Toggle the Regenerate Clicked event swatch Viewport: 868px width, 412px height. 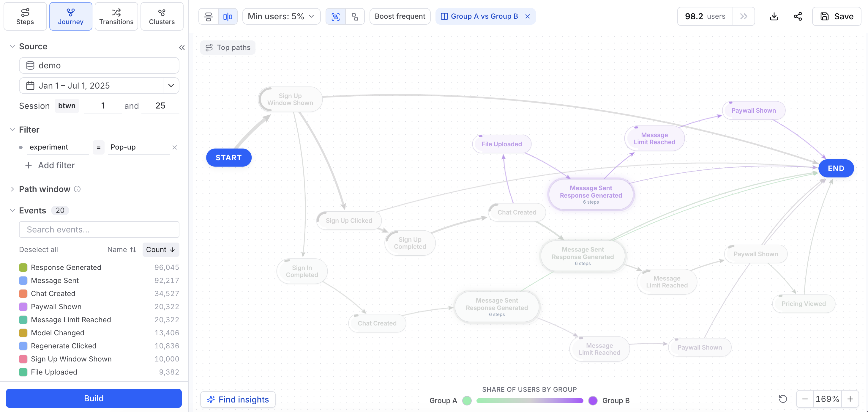[23, 346]
